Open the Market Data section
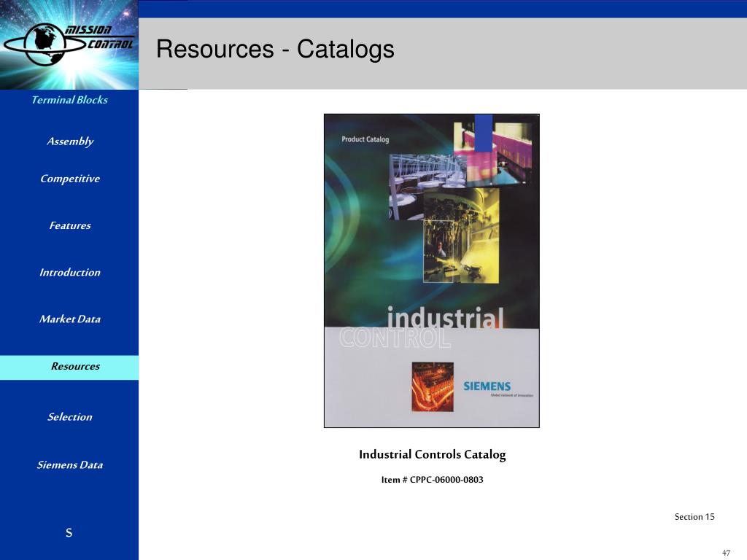Screen dimensions: 747x560 coord(70,319)
